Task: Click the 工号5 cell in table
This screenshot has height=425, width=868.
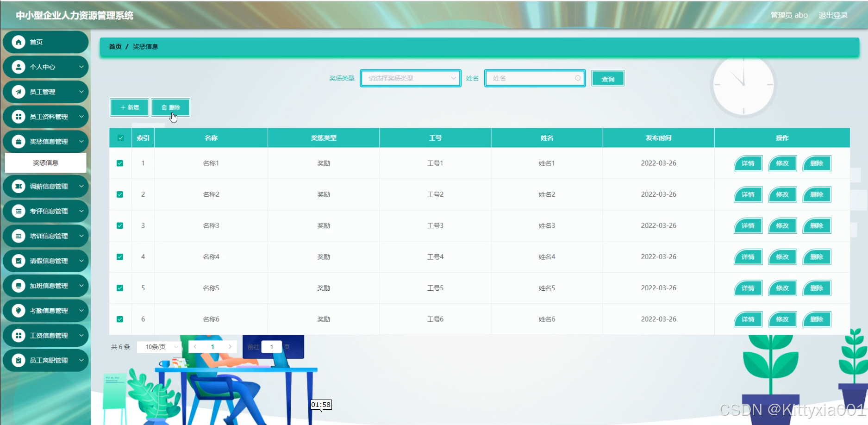Action: [435, 288]
